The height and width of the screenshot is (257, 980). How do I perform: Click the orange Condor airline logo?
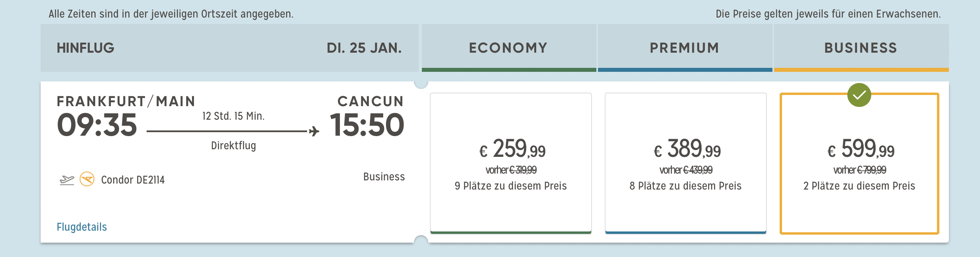point(87,179)
